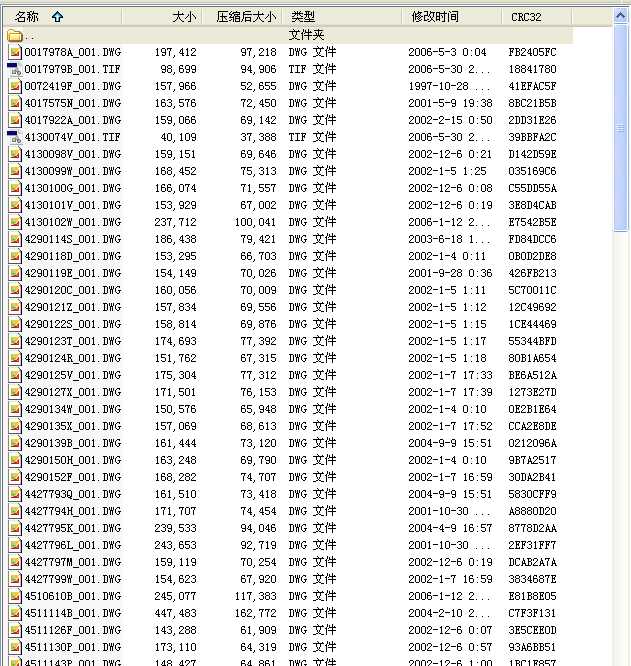Viewport: 631px width, 666px height.
Task: Click file name 4427796L_001.DWG
Action: click(73, 545)
